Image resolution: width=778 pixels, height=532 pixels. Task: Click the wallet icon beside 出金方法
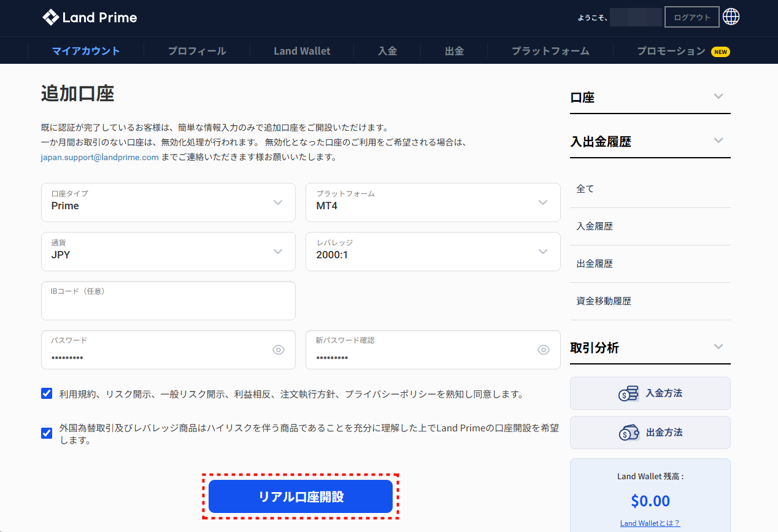tap(628, 433)
